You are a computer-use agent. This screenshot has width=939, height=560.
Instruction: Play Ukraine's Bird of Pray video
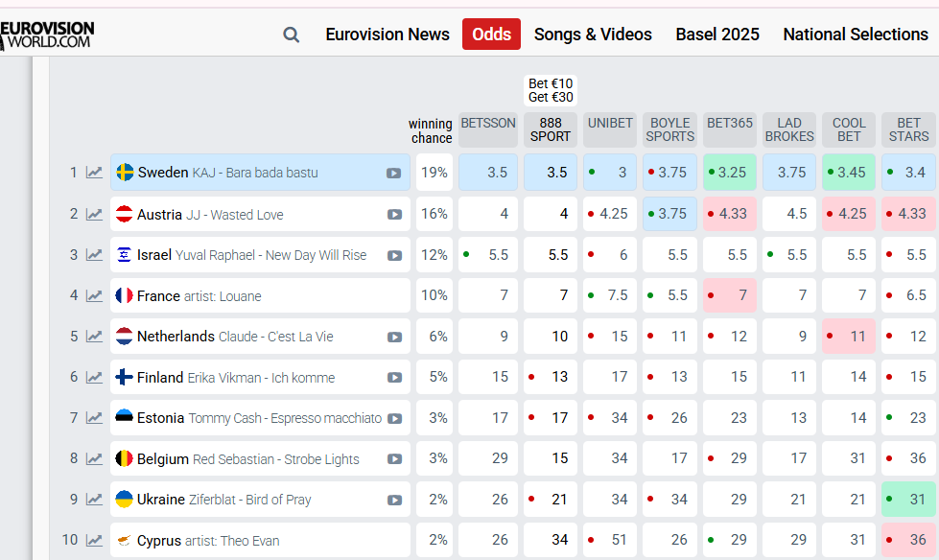394,500
